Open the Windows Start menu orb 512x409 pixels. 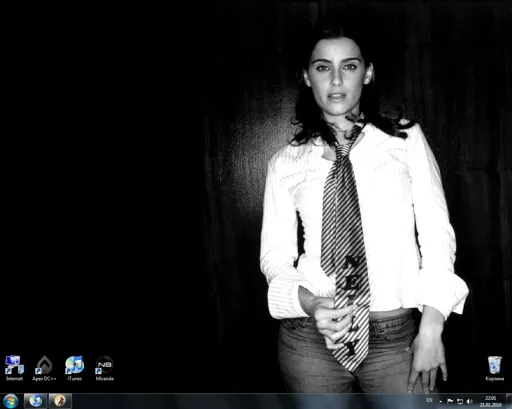[11, 401]
